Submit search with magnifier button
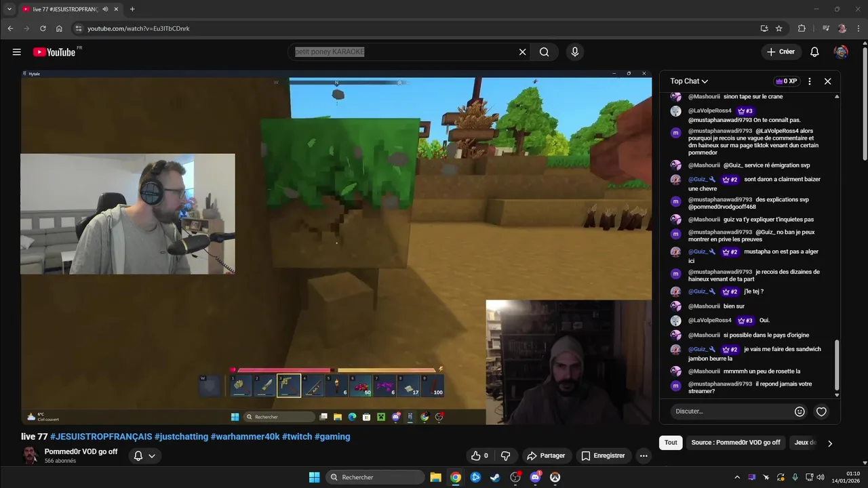The image size is (868, 488). [545, 52]
